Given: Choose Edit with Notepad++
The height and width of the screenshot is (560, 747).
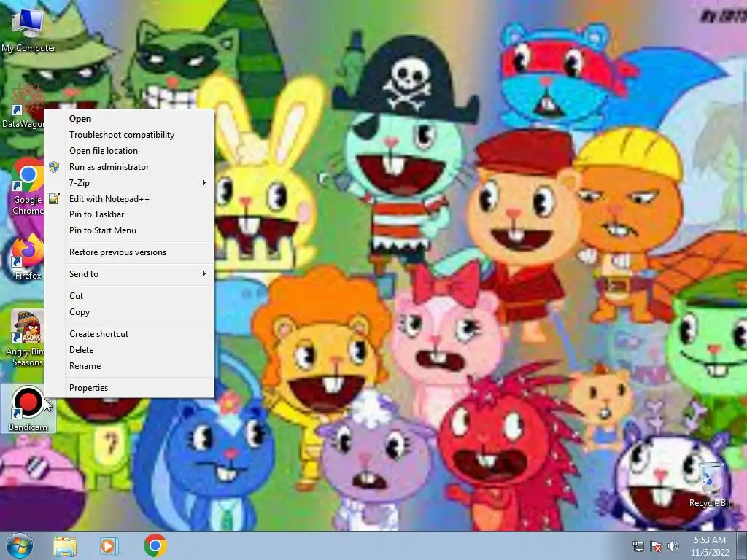Looking at the screenshot, I should coord(130,198).
